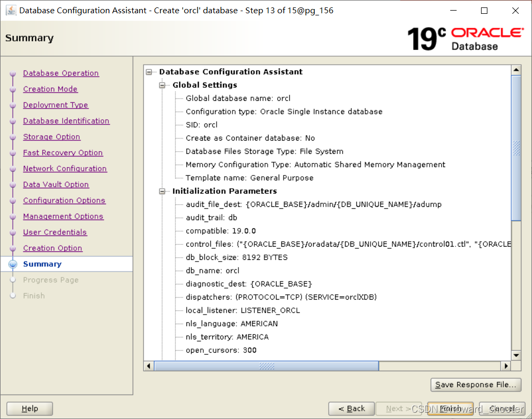This screenshot has height=419, width=532.
Task: Select the current Summary step
Action: (x=42, y=264)
